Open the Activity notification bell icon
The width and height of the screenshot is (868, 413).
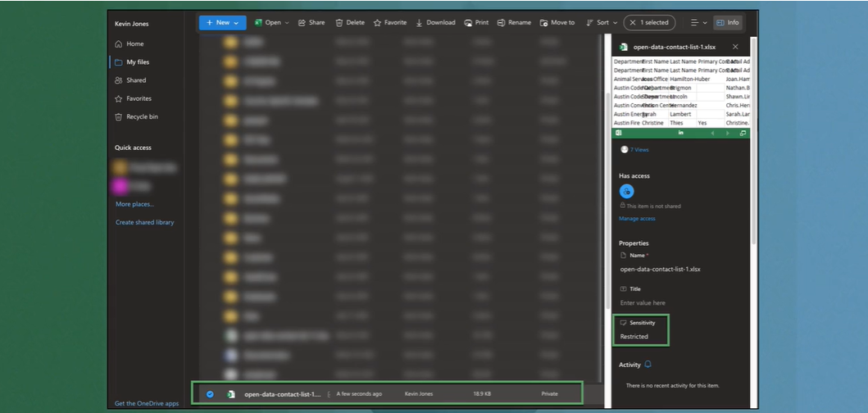[648, 365]
